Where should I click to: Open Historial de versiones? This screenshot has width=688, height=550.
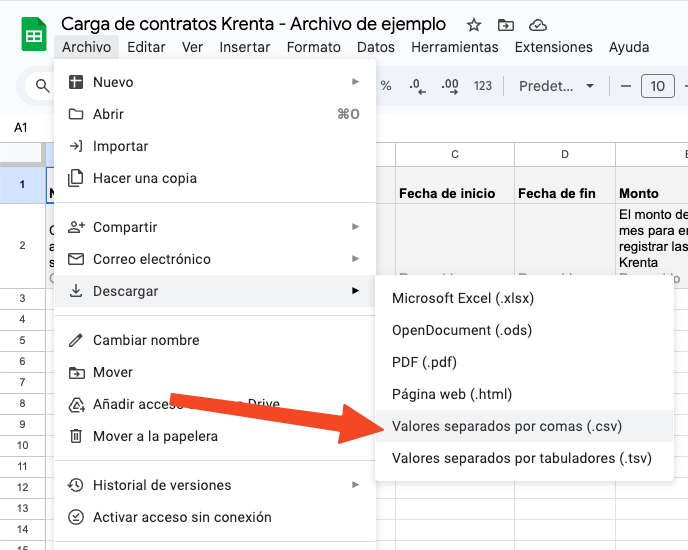215,485
